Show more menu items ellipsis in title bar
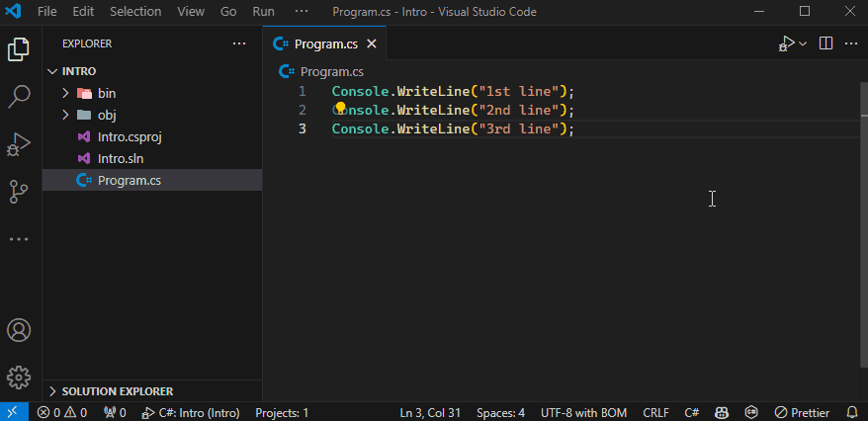 [x=302, y=12]
